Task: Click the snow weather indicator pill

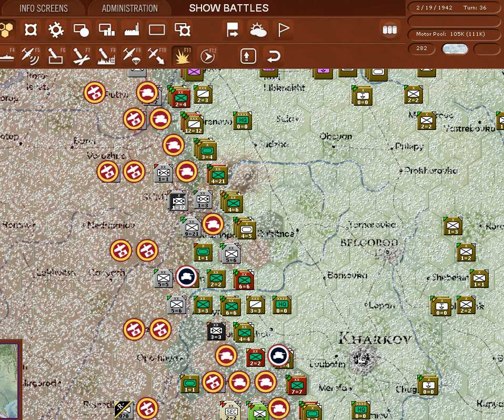Action: click(455, 49)
